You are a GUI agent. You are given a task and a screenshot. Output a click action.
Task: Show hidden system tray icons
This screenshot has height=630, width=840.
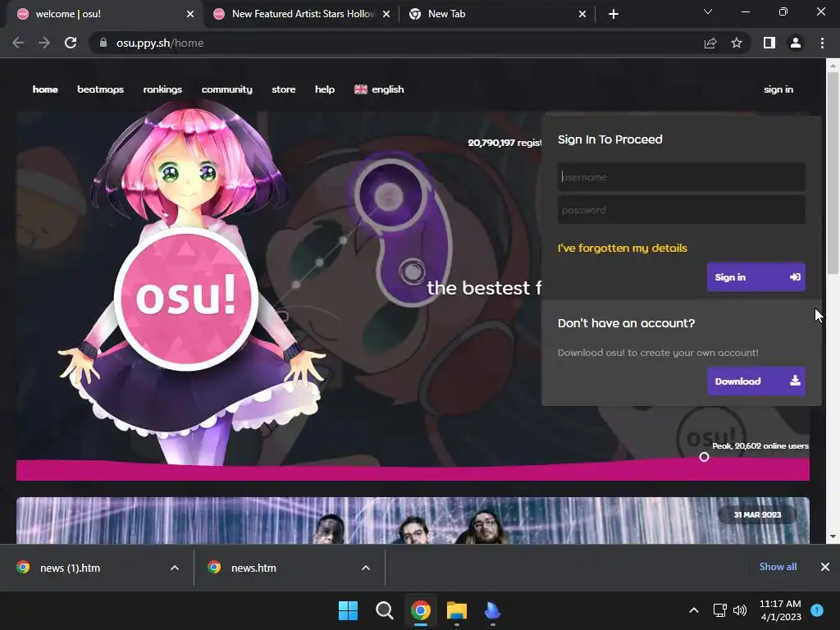(x=694, y=610)
